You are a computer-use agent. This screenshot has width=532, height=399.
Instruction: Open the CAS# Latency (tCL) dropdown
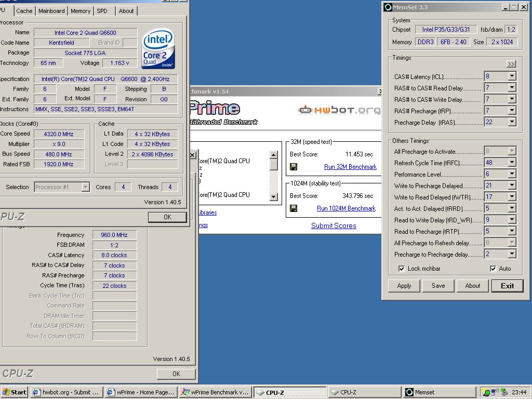(512, 76)
